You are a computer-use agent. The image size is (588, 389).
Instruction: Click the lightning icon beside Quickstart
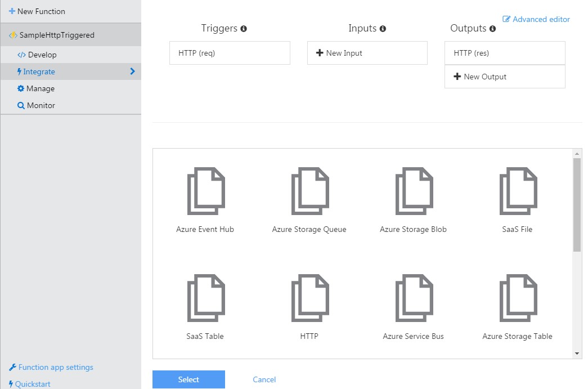tap(11, 384)
